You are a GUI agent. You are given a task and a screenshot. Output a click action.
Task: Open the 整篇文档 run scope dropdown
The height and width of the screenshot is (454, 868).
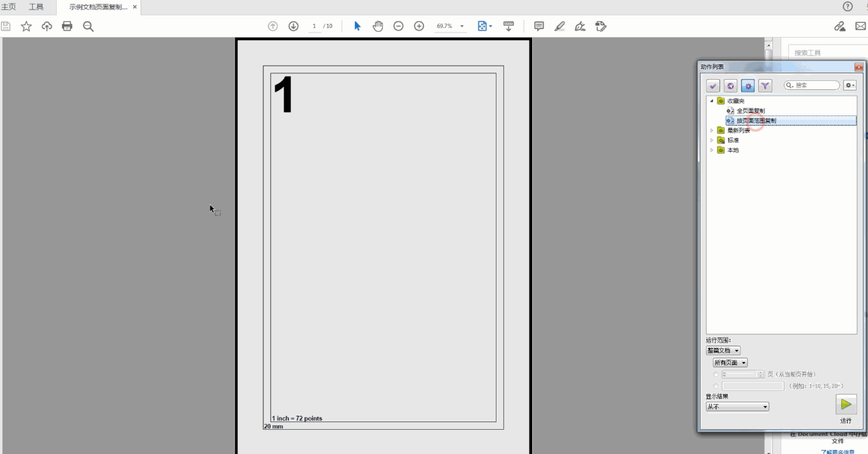coord(723,351)
